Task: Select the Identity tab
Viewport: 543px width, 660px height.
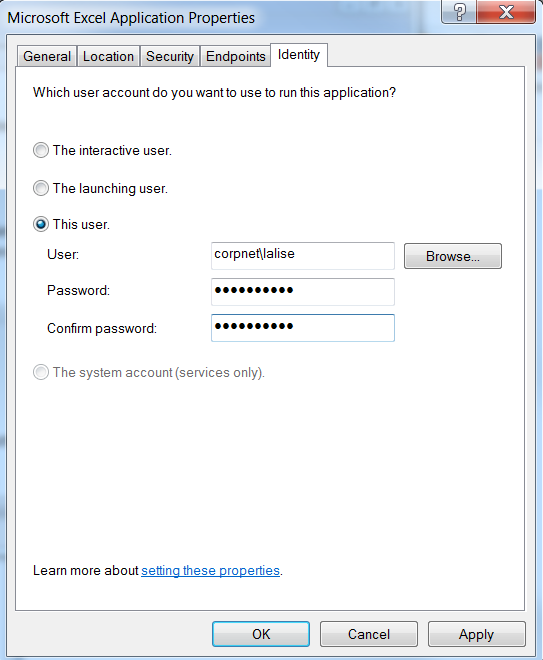Action: (299, 55)
